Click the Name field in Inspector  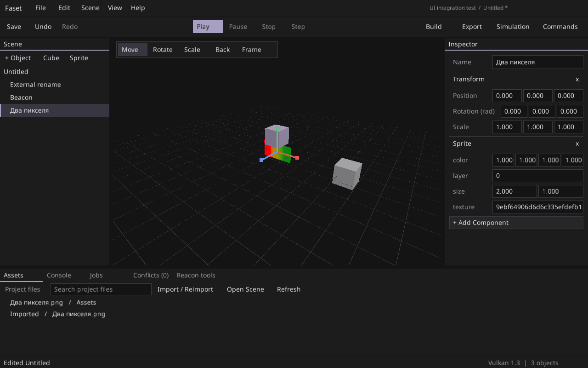[537, 62]
